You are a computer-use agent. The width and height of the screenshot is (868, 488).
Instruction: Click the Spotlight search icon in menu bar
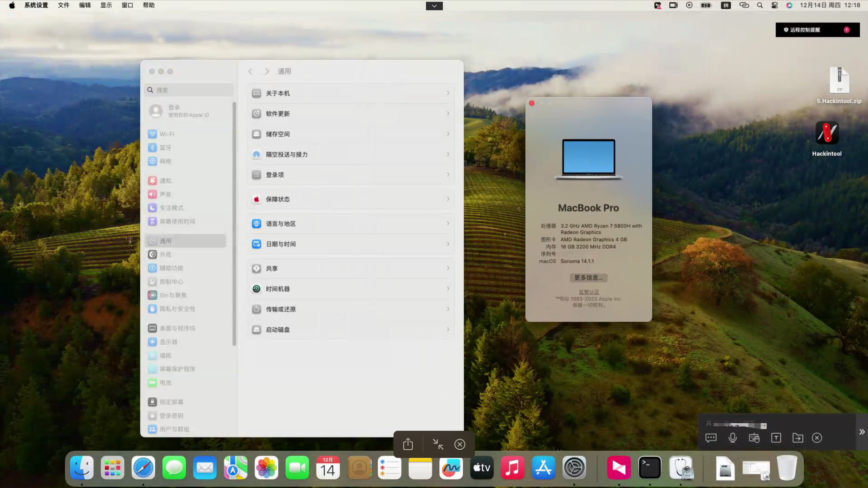(x=760, y=5)
